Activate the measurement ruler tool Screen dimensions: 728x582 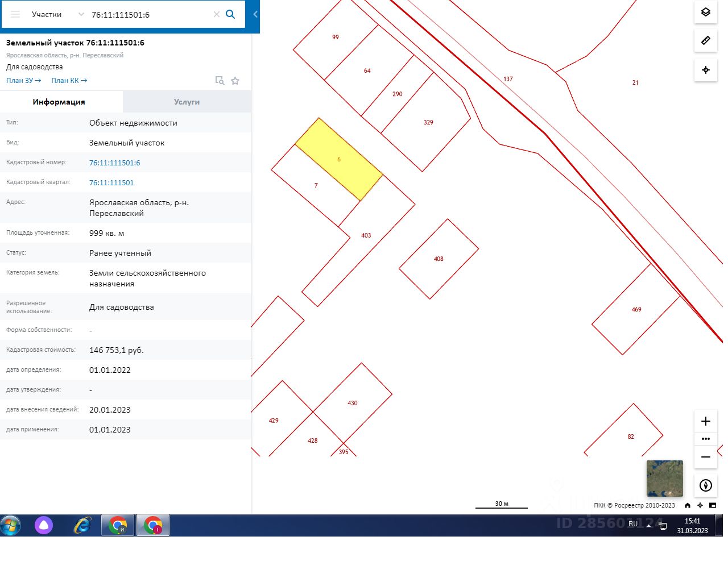[x=706, y=40]
